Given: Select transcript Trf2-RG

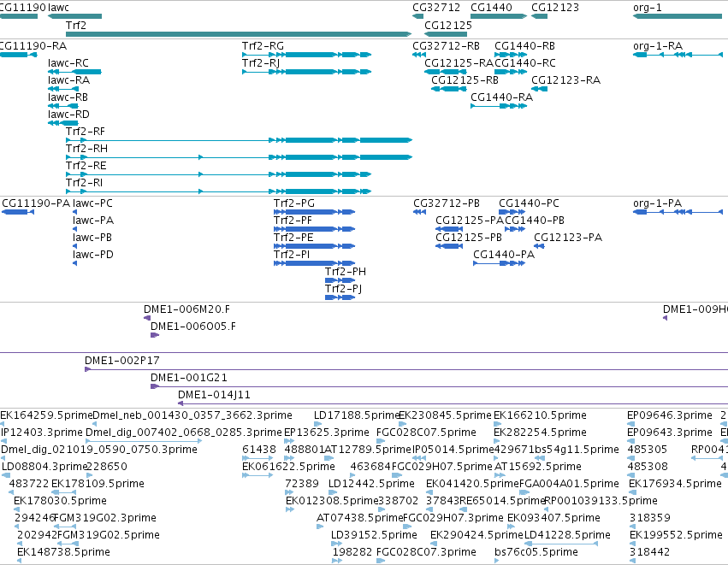Looking at the screenshot, I should point(306,55).
